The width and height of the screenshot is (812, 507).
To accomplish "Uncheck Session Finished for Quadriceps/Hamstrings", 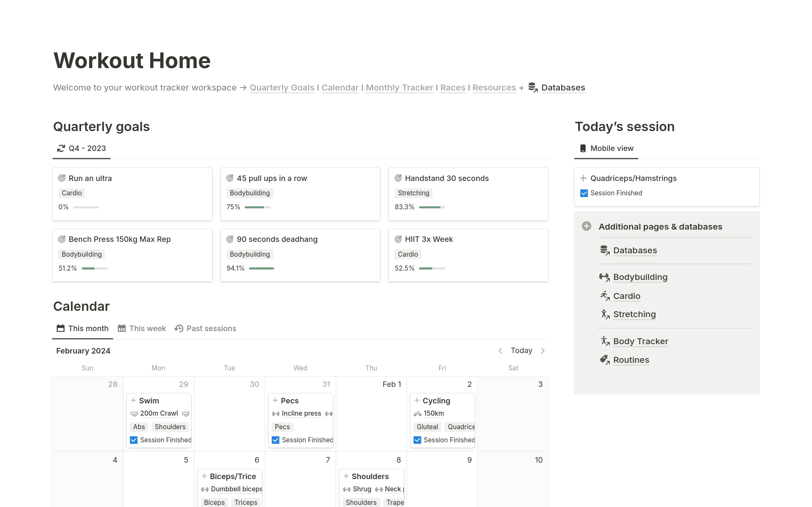I will tap(584, 193).
